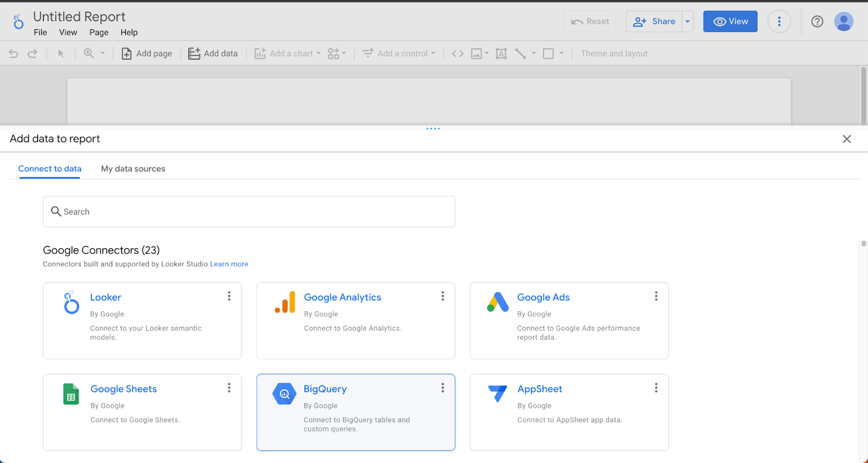
Task: Select the line drawing tool
Action: click(520, 54)
